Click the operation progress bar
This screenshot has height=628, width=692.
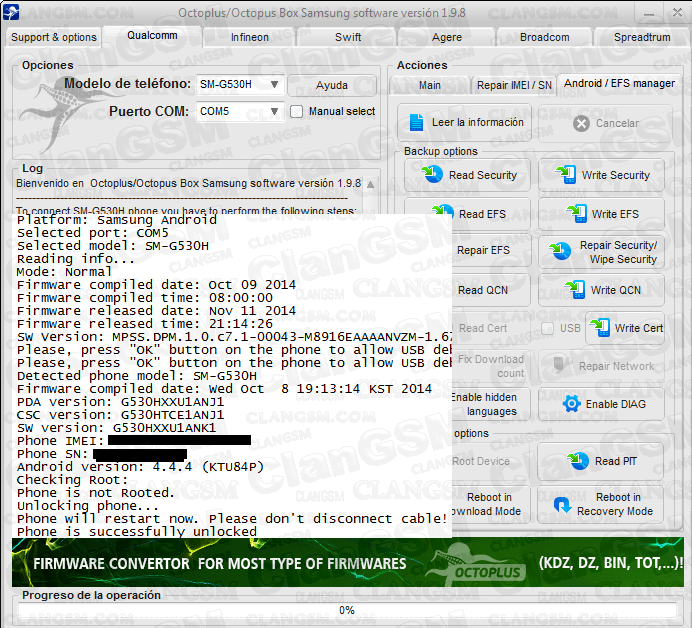coord(347,610)
